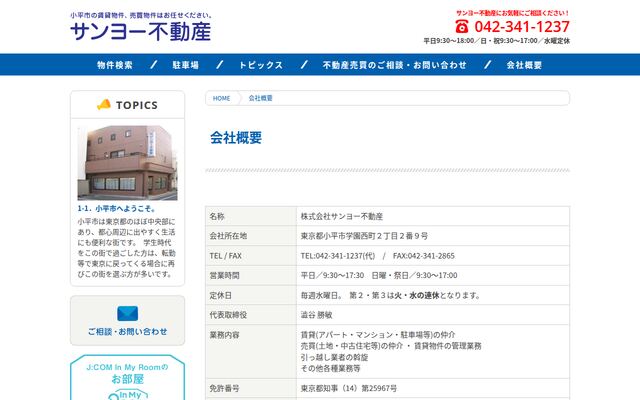640x400 pixels.
Task: Open 会社概要 in the navigation bar
Action: click(x=524, y=65)
